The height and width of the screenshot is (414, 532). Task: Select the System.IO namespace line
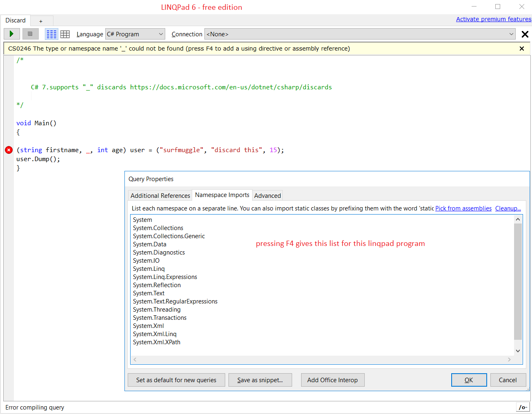146,261
